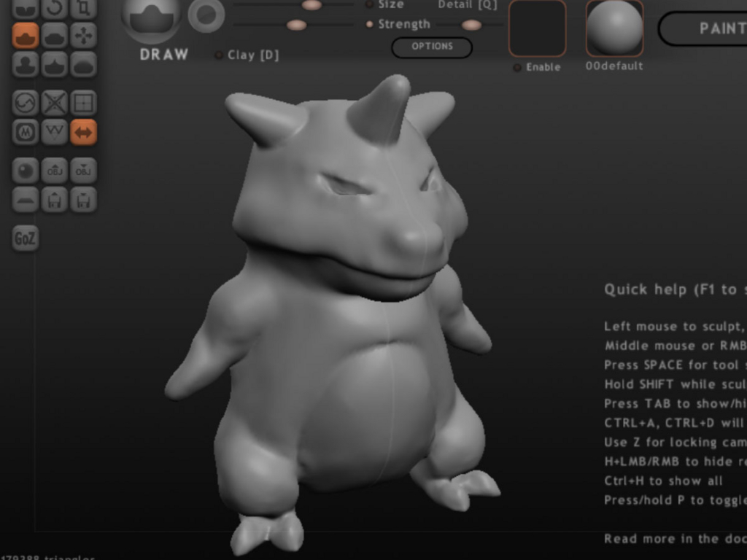Select the Scale tool icon
The height and width of the screenshot is (560, 747).
(83, 7)
